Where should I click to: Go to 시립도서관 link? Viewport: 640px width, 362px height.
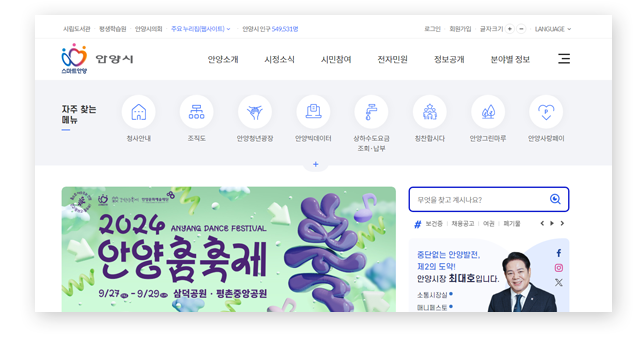(x=76, y=29)
